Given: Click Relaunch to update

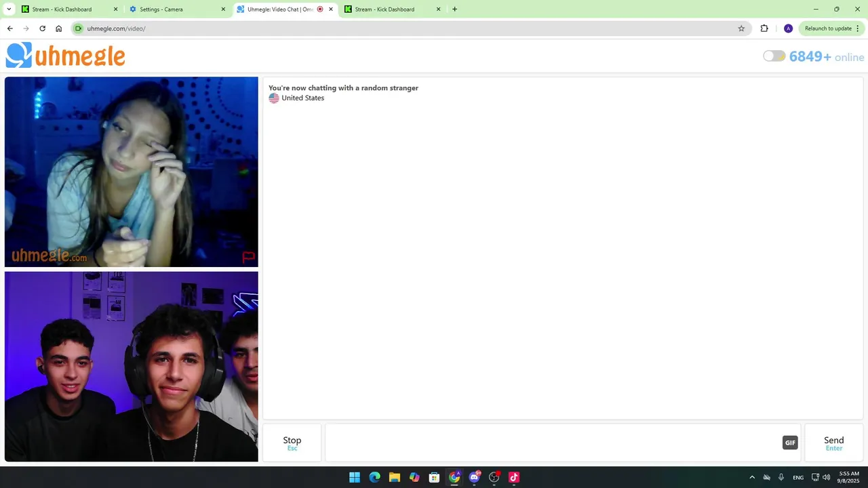Looking at the screenshot, I should 828,28.
